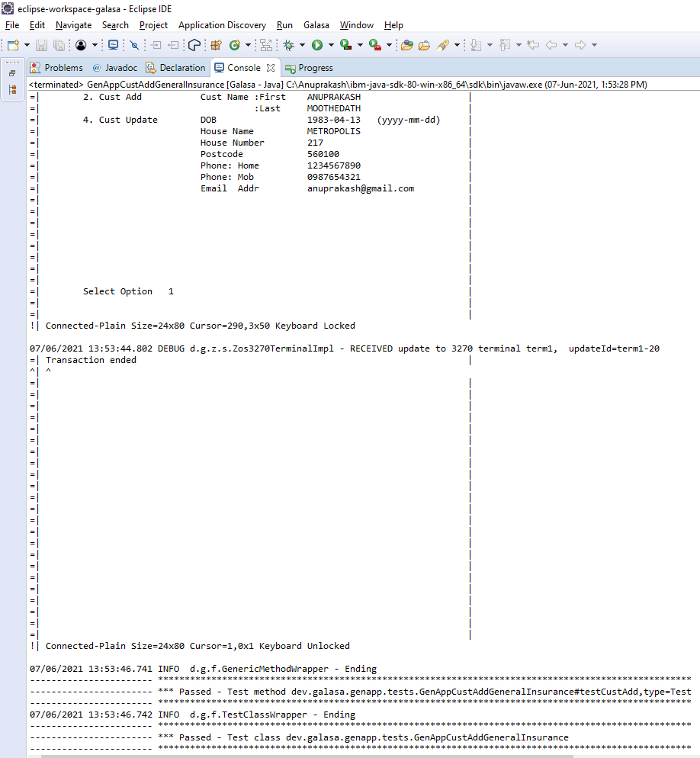Click the terminated GenAppCustAddGeneralInsurance launch description
This screenshot has height=758, width=700.
pos(338,85)
